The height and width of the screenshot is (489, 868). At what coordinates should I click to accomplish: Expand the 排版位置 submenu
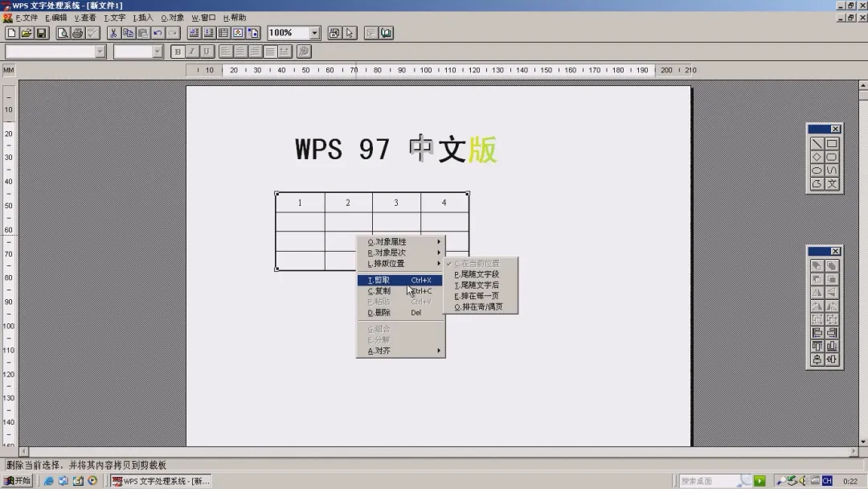pos(400,264)
